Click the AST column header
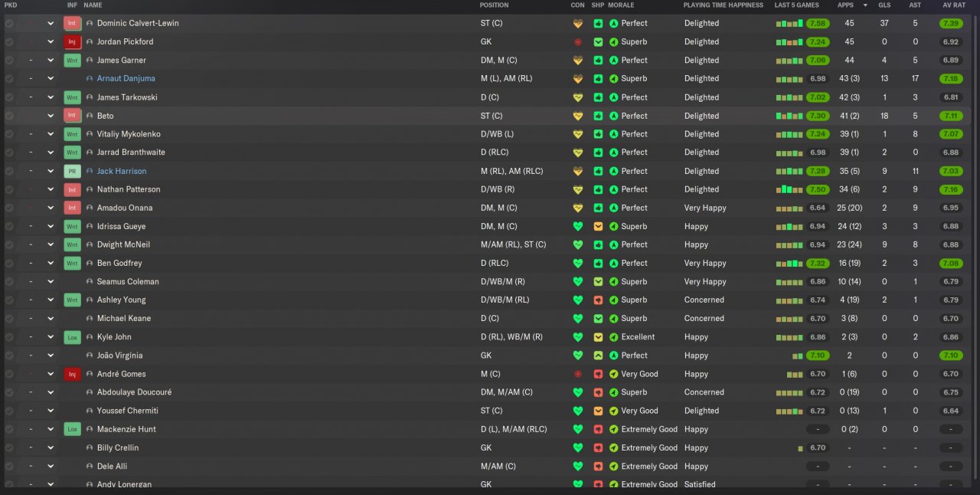The image size is (980, 495). 916,5
